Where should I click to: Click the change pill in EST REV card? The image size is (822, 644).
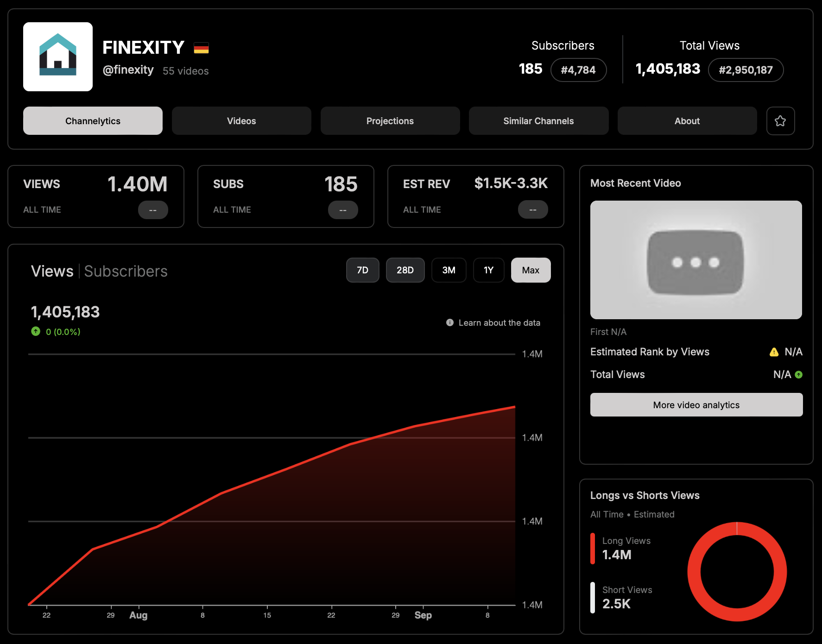click(533, 210)
